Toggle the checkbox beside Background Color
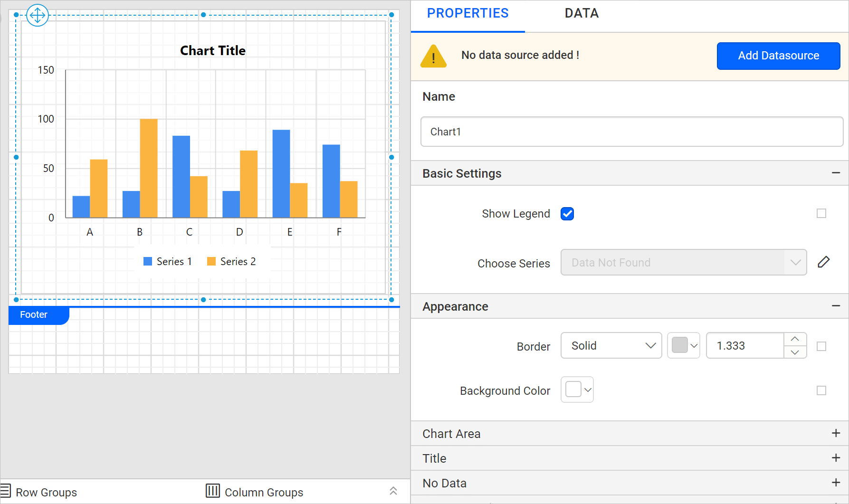Screen dimensions: 849x504 [x=821, y=390]
